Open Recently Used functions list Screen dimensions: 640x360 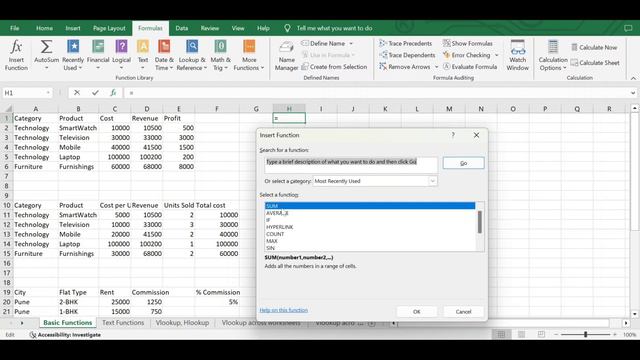click(73, 56)
